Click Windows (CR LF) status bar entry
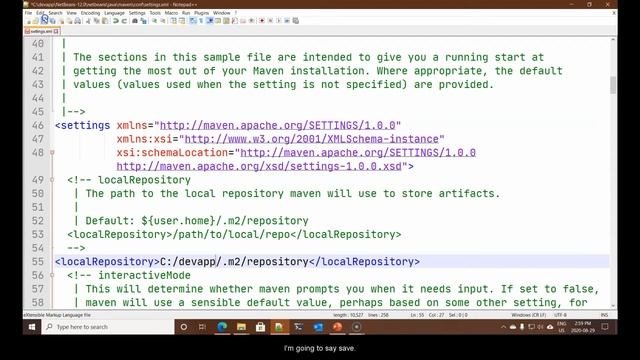Screen dimensions: 640x360 (x=528, y=315)
